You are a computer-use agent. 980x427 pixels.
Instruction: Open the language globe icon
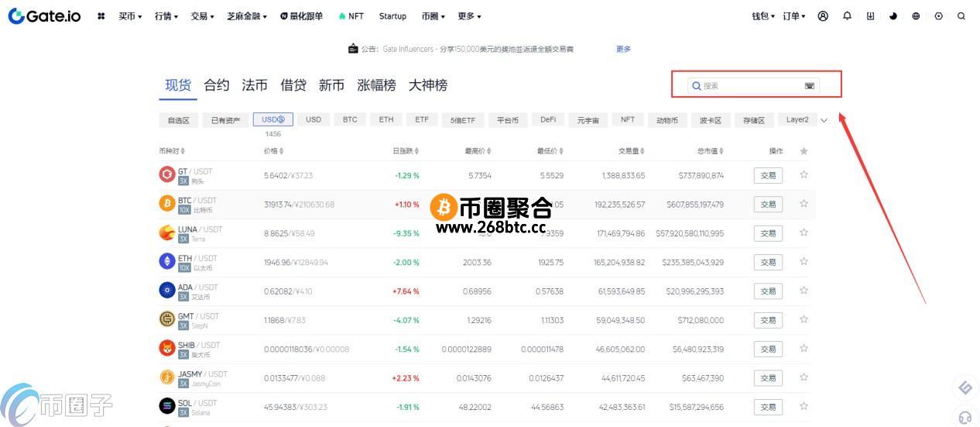tap(916, 15)
